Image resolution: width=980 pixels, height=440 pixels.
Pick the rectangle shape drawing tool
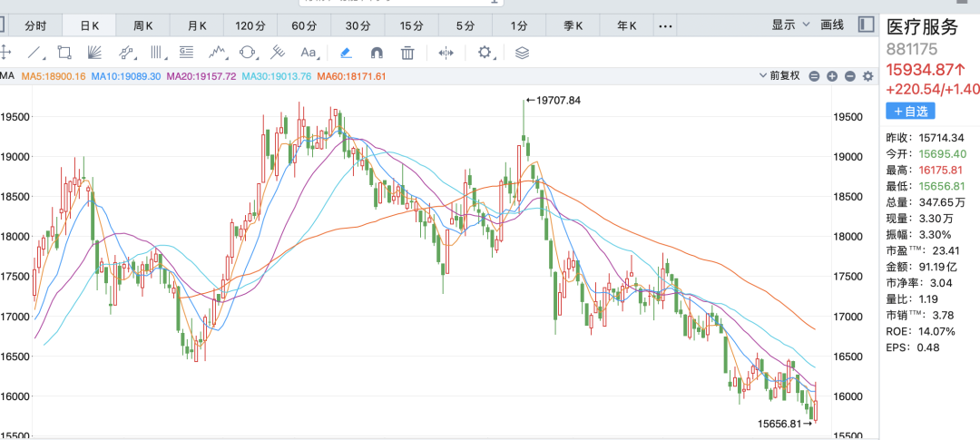click(64, 53)
